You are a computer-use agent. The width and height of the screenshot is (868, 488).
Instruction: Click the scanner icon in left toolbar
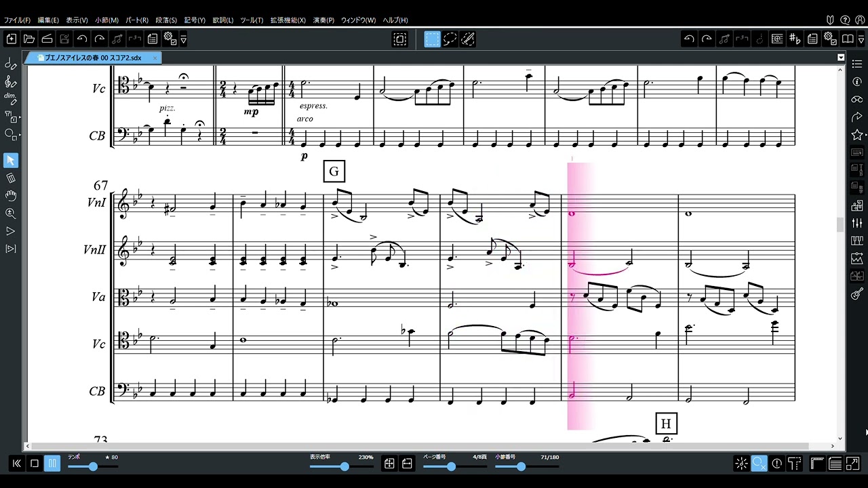47,39
